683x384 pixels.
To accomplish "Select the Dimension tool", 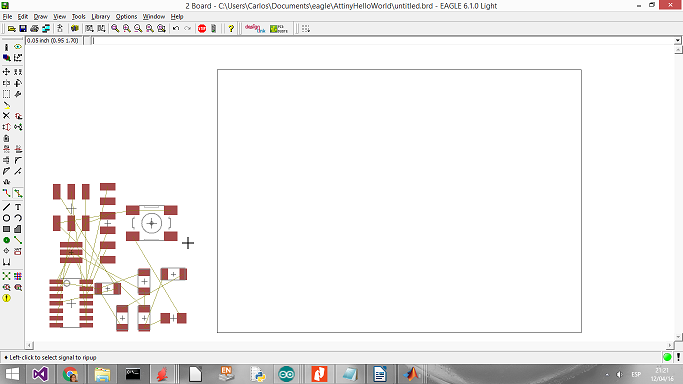I will [x=6, y=262].
